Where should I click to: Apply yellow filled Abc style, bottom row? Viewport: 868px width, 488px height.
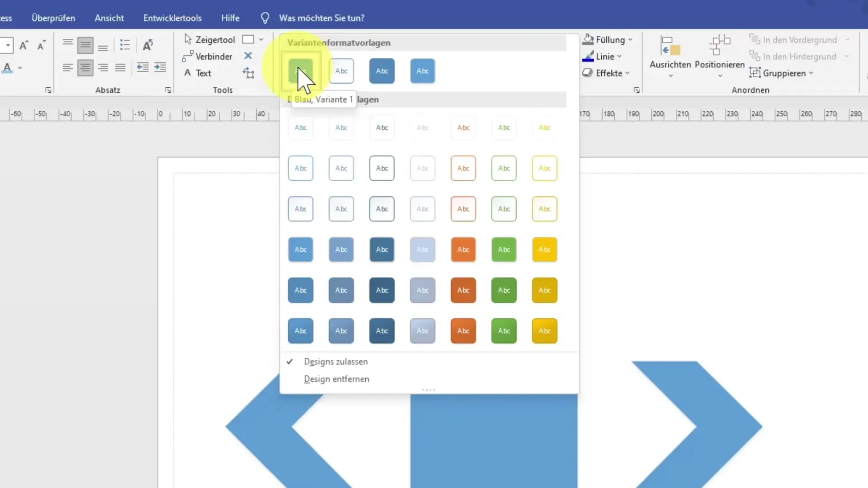pos(545,331)
